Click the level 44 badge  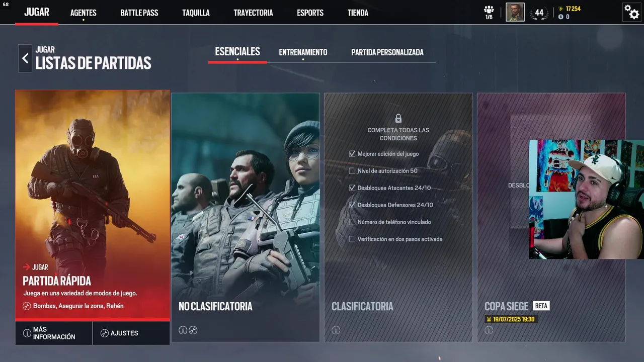tap(539, 13)
